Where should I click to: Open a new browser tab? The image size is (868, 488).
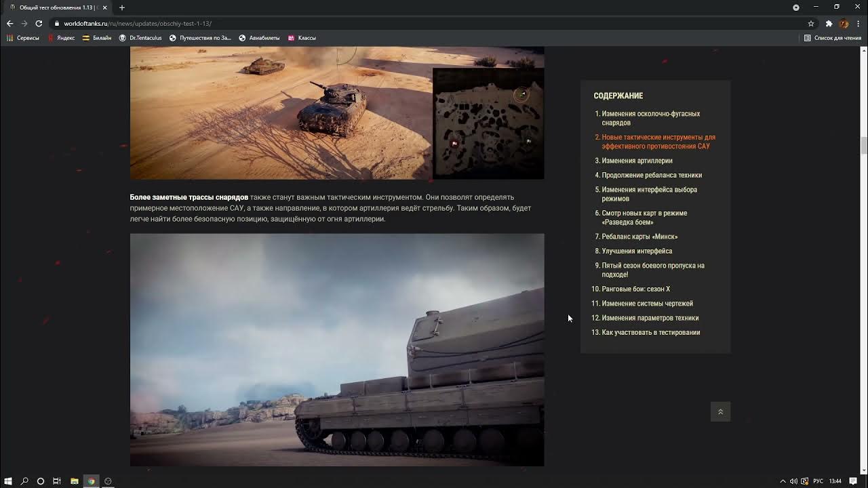coord(122,7)
